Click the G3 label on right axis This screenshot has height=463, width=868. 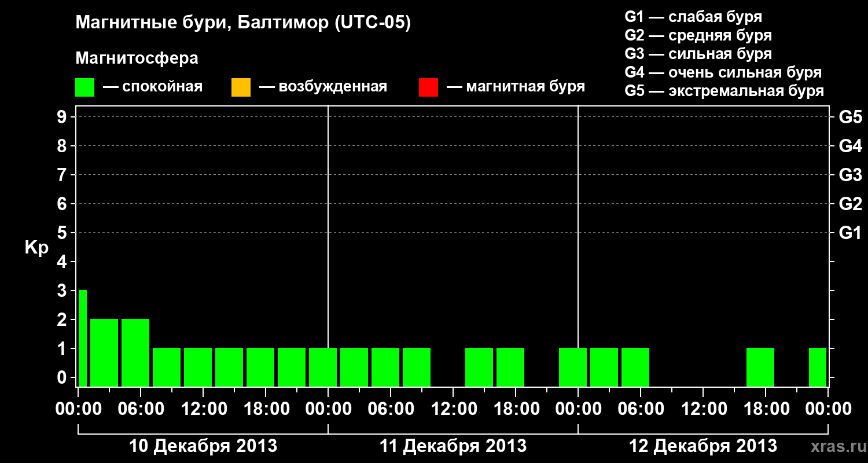point(850,175)
